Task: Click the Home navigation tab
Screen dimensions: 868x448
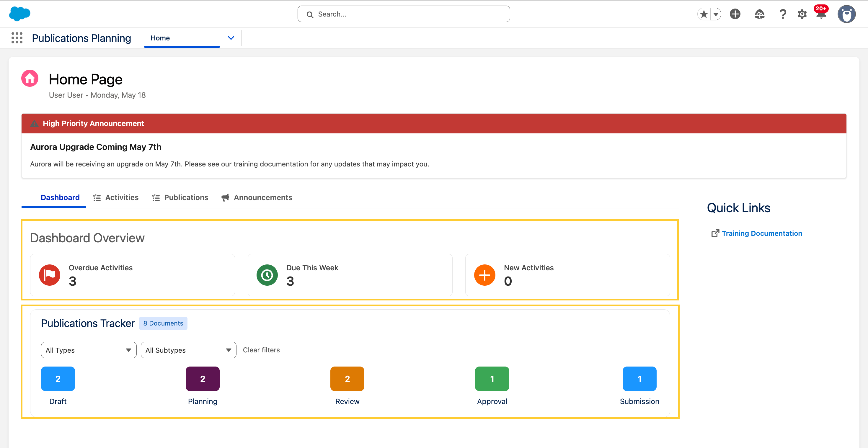Action: 182,38
